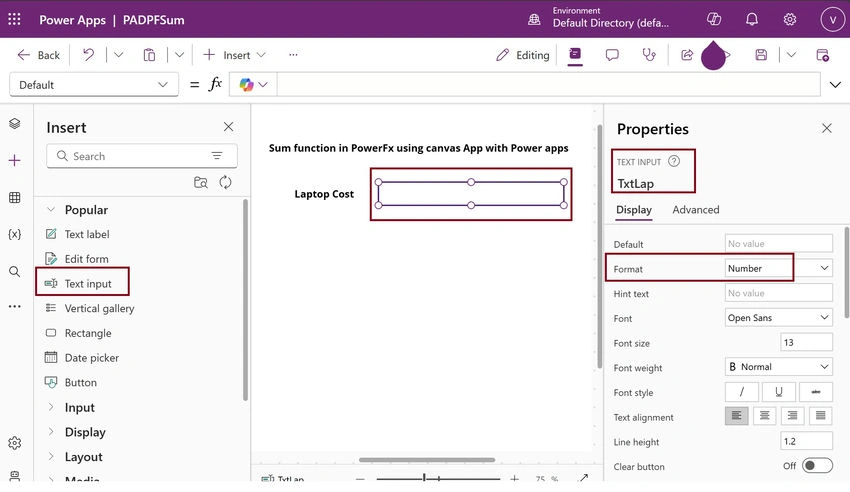
Task: Switch to the Display tab
Action: [634, 210]
